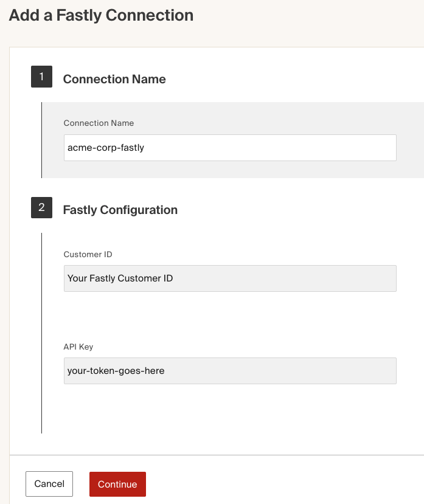The height and width of the screenshot is (504, 424).
Task: Click the Connection Name field label
Action: [x=99, y=123]
